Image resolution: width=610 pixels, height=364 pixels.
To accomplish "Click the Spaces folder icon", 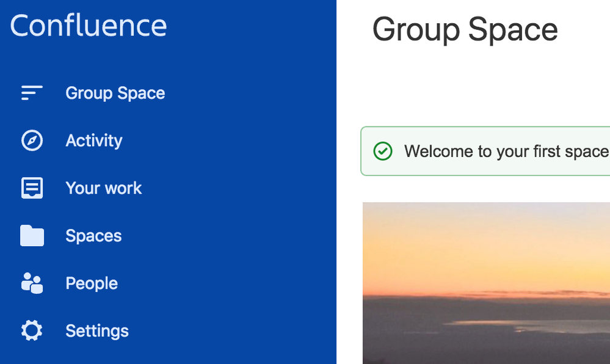I will [x=32, y=236].
